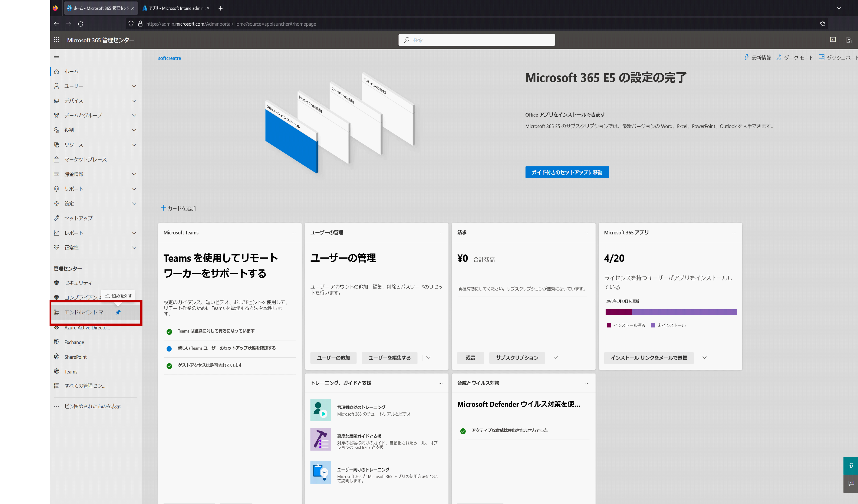Expand デバイス menu chevron
The height and width of the screenshot is (504, 858).
pos(134,101)
